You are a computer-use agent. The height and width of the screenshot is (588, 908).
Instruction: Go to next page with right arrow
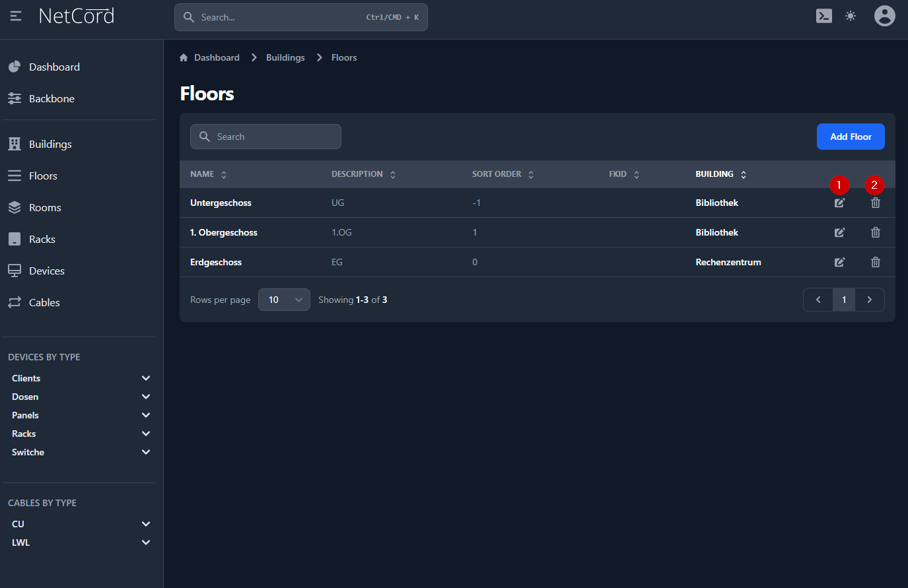click(869, 300)
